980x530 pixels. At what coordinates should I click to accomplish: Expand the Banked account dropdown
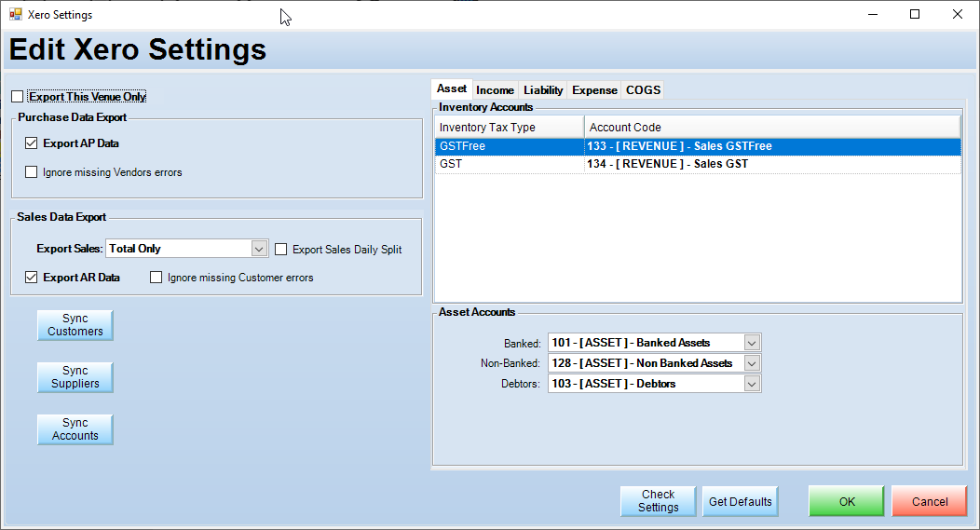click(752, 343)
